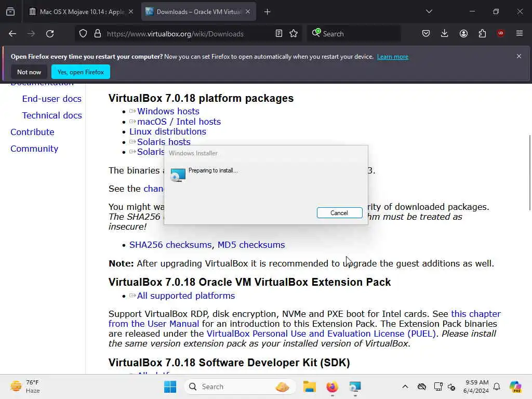This screenshot has height=399, width=532.
Task: Download All supported platforms extension pack
Action: point(185,296)
